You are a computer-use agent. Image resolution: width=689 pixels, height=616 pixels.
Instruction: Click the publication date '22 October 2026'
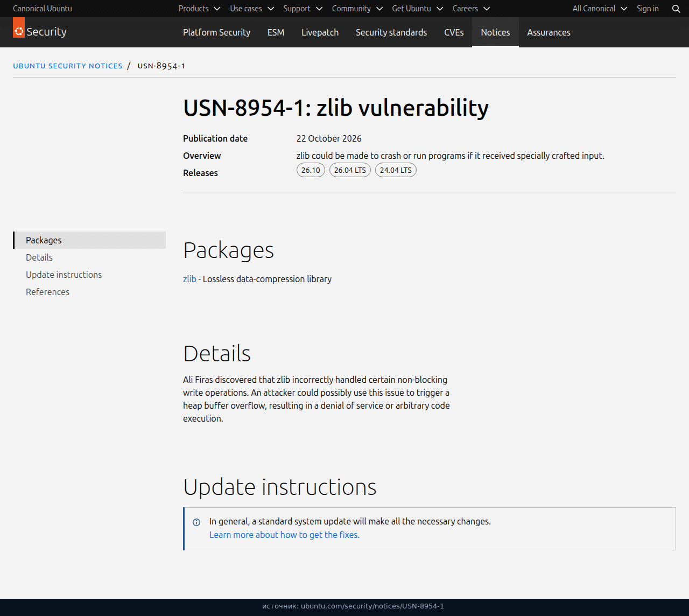329,138
